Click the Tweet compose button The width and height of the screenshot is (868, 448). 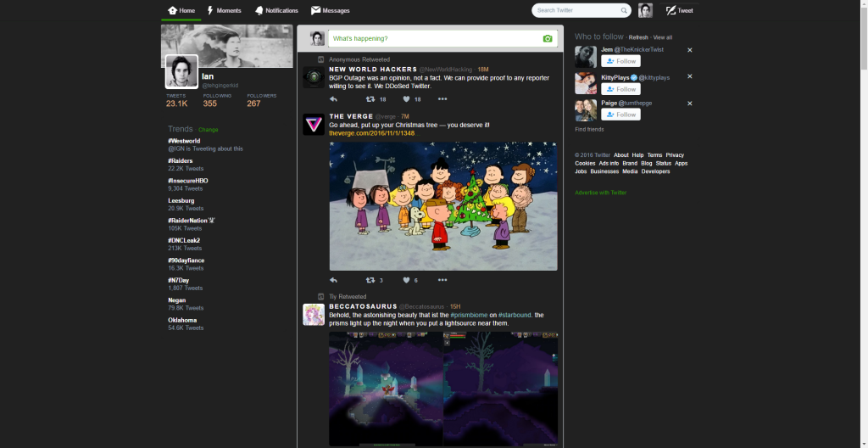[x=680, y=10]
